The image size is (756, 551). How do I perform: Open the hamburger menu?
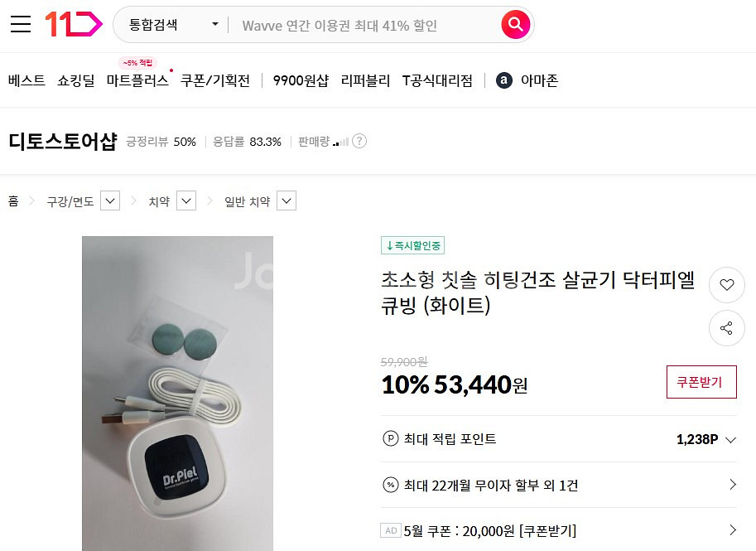pyautogui.click(x=21, y=24)
